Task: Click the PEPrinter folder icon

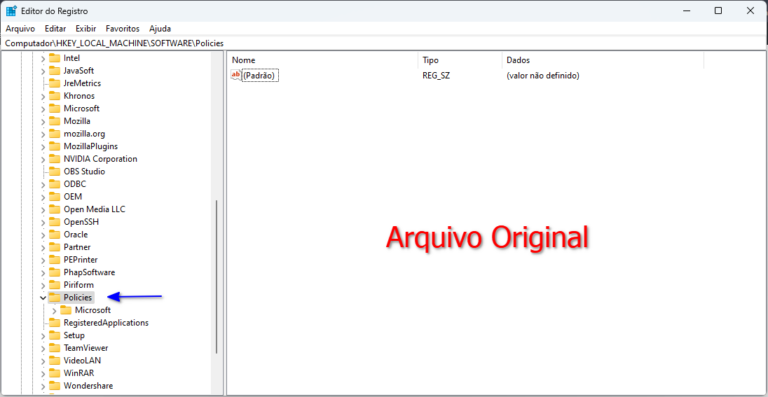Action: [x=54, y=259]
